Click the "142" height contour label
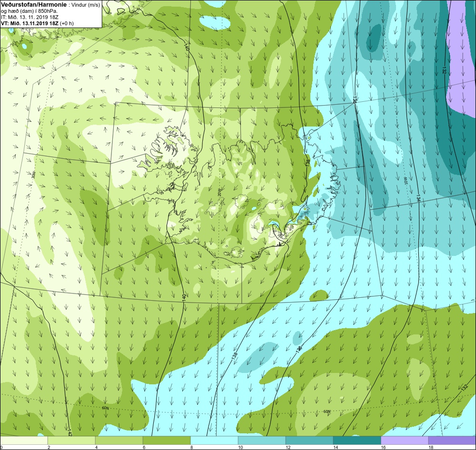The image size is (476, 450). [x=70, y=432]
